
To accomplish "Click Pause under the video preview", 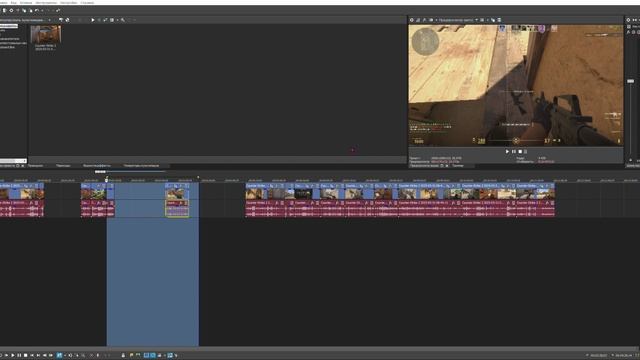I will (x=514, y=151).
